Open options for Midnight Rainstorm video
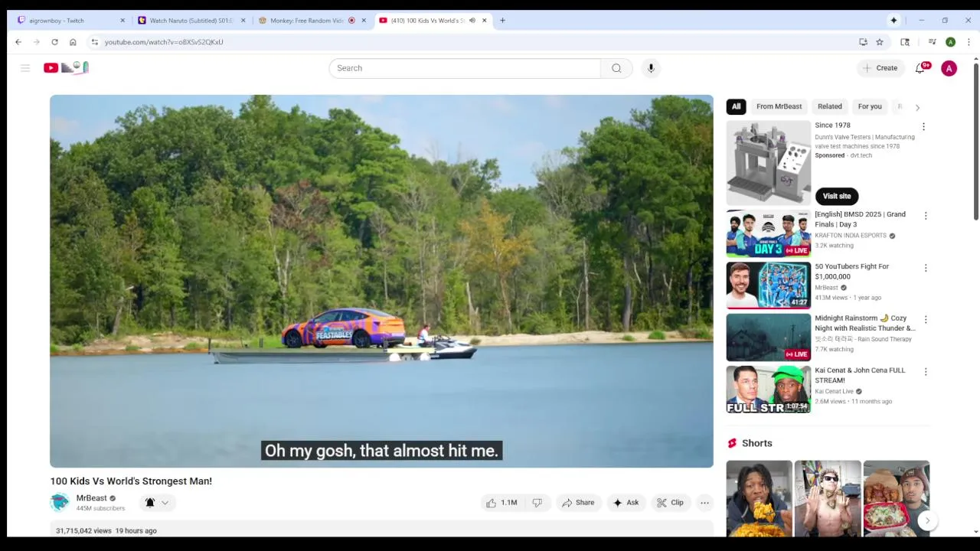Screen dimensions: 980x551 pos(926,319)
